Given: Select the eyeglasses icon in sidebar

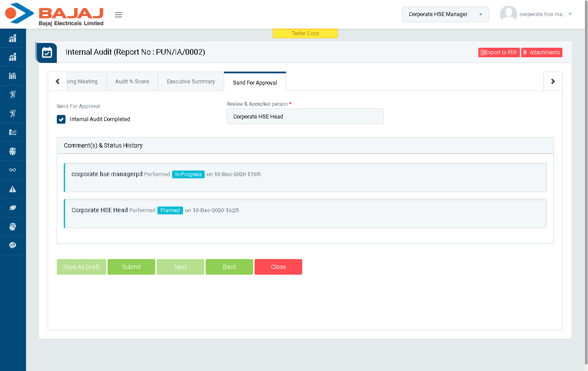Looking at the screenshot, I should [13, 170].
